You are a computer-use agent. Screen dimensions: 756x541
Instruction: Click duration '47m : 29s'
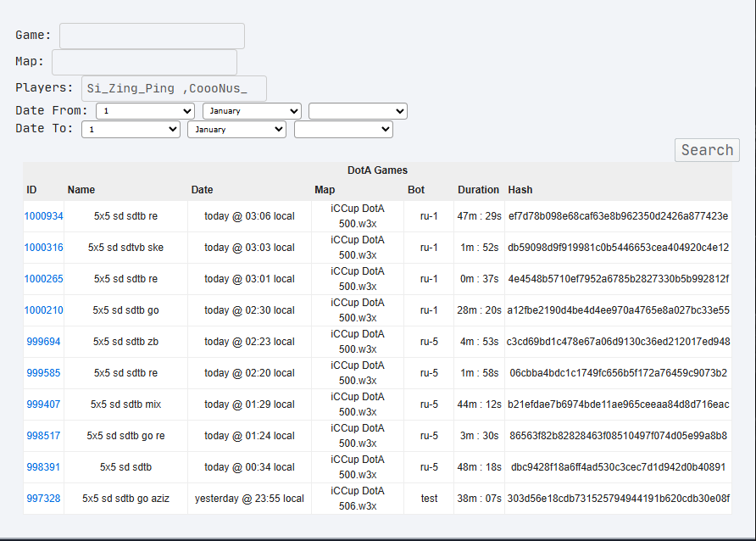click(x=479, y=216)
